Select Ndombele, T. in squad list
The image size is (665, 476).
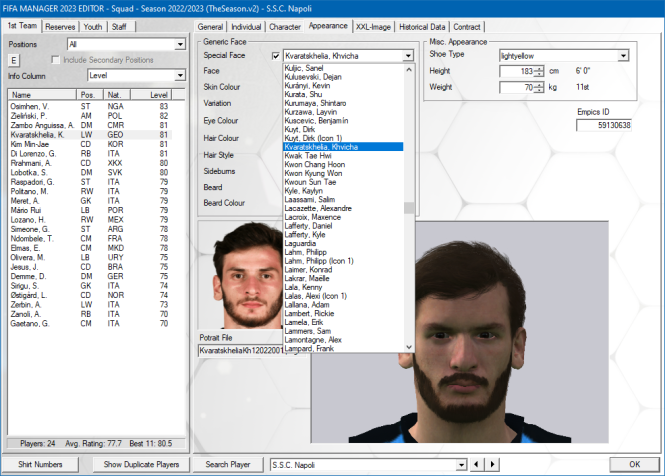point(89,238)
